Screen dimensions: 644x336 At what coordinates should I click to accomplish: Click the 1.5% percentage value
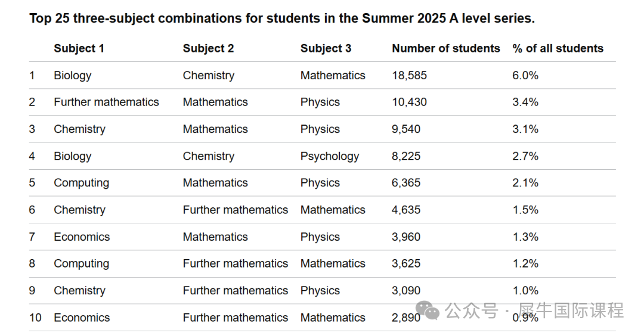pyautogui.click(x=525, y=210)
